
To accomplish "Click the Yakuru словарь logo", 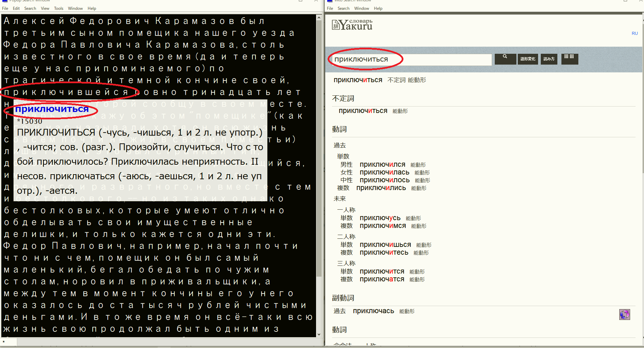I will tap(352, 25).
